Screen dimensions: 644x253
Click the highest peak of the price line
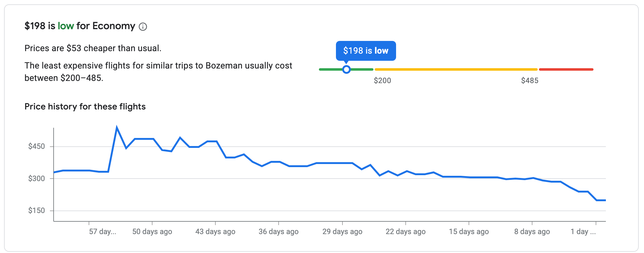(117, 127)
